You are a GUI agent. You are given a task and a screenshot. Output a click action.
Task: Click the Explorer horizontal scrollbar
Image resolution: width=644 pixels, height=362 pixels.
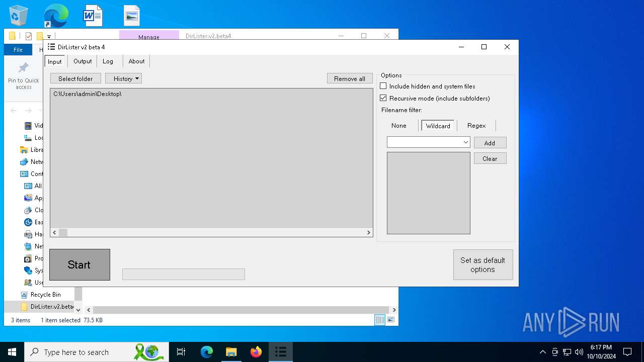pyautogui.click(x=241, y=310)
